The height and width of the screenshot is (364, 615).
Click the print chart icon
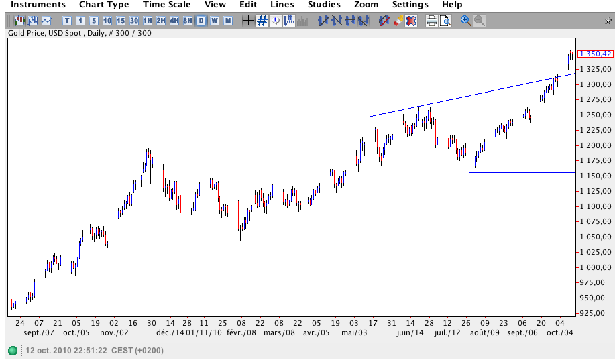(432, 21)
